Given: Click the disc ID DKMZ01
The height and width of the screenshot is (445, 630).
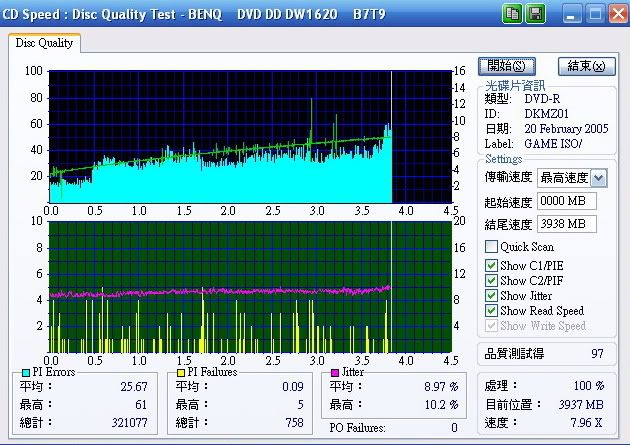Looking at the screenshot, I should pyautogui.click(x=546, y=114).
